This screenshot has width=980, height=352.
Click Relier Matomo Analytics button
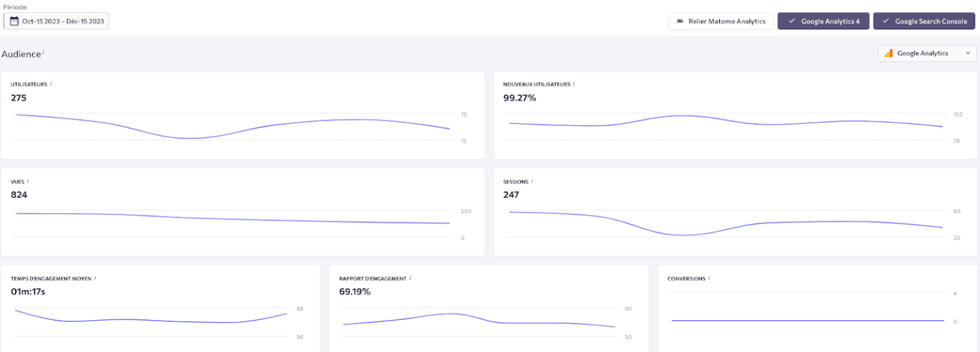pos(721,21)
